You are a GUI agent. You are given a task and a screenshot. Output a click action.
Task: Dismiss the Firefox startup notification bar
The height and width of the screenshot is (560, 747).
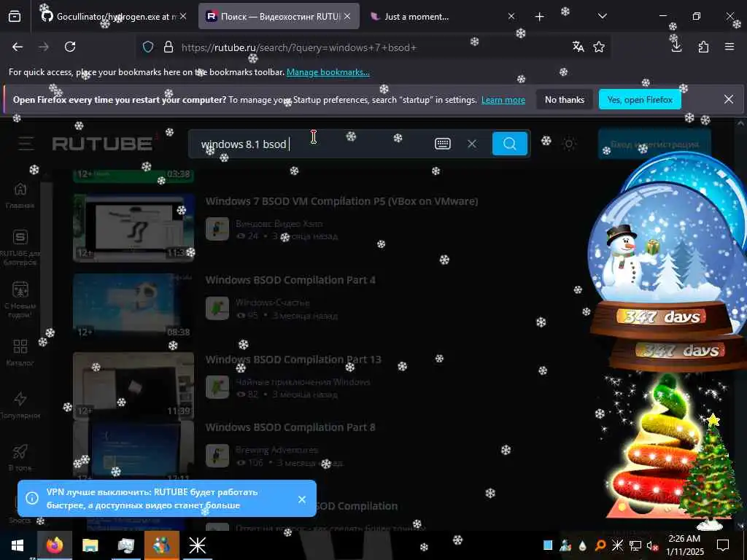tap(729, 99)
